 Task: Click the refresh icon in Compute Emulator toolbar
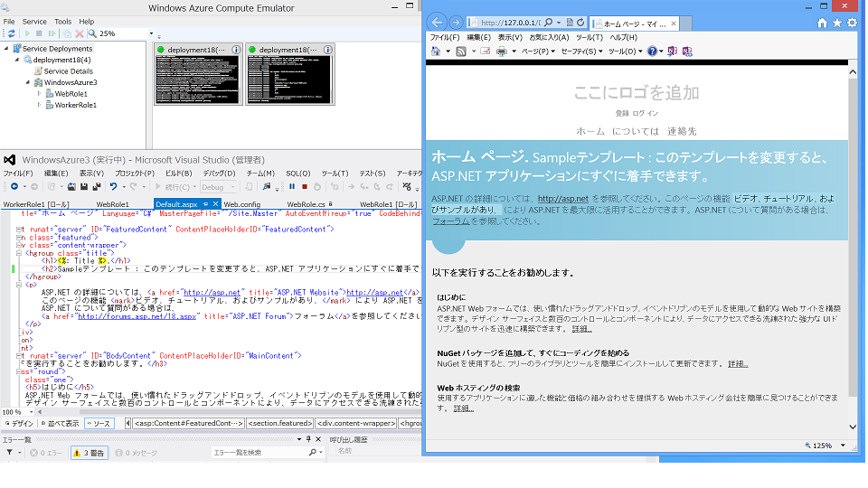[13, 33]
